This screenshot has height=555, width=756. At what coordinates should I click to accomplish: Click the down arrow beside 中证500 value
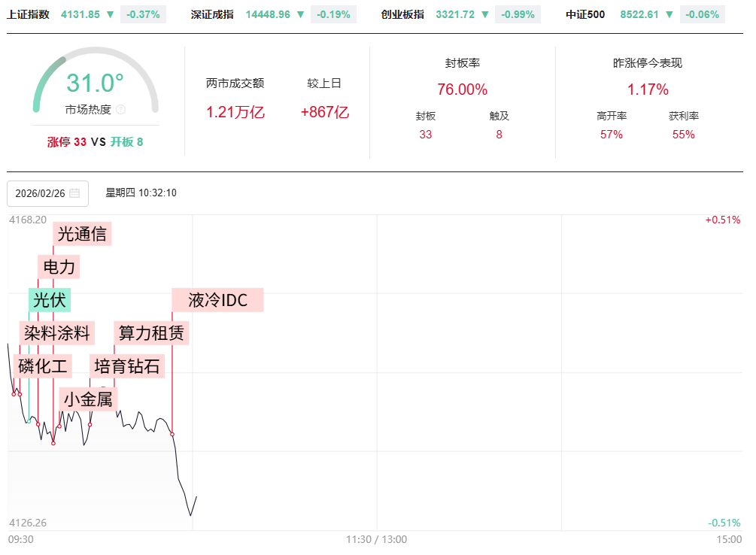point(669,14)
